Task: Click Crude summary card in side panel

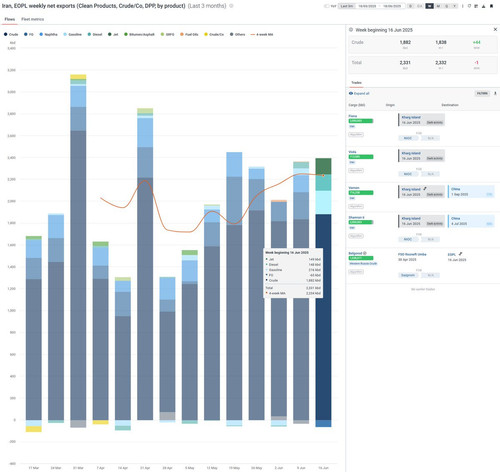Action: coord(423,45)
